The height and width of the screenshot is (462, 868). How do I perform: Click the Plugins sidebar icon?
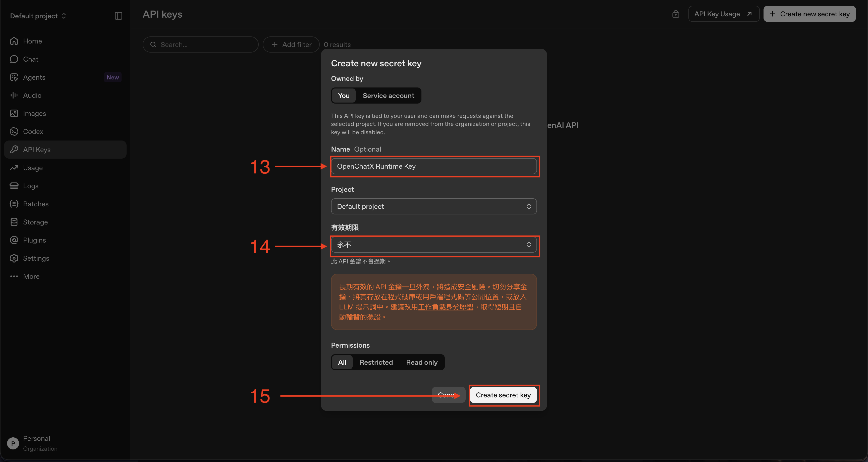coord(14,240)
